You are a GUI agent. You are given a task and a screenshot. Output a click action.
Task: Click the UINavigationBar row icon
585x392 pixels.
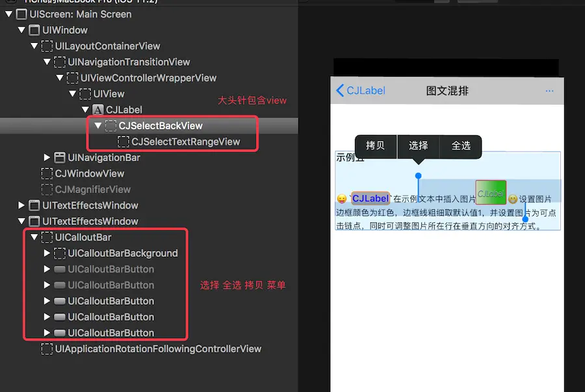click(60, 158)
